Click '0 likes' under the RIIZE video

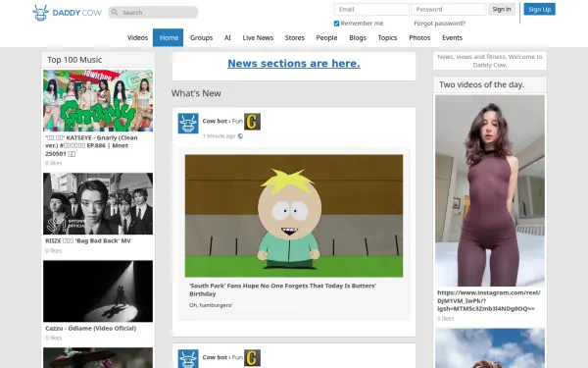point(54,250)
